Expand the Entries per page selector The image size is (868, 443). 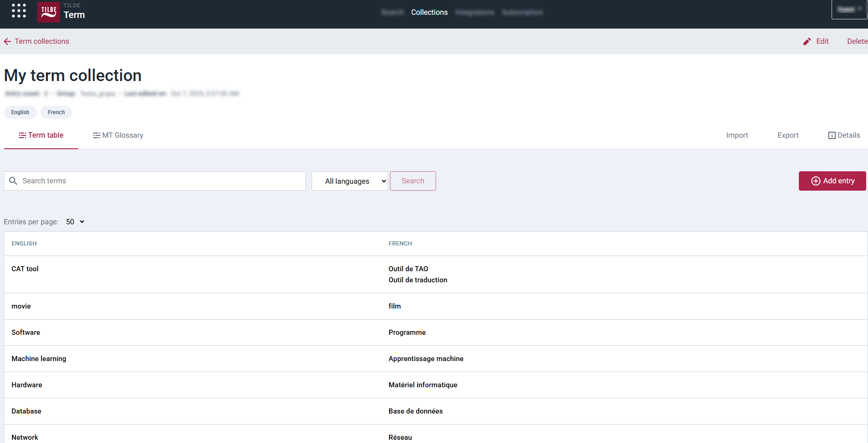pyautogui.click(x=75, y=221)
